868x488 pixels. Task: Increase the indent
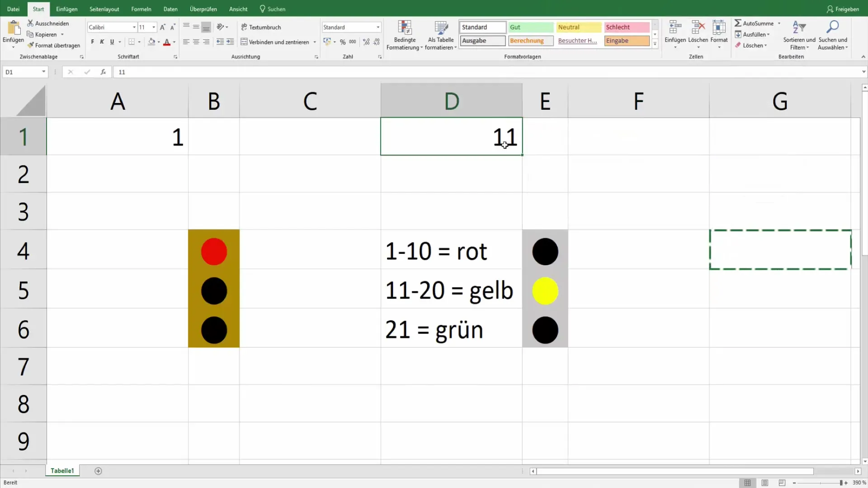[230, 42]
